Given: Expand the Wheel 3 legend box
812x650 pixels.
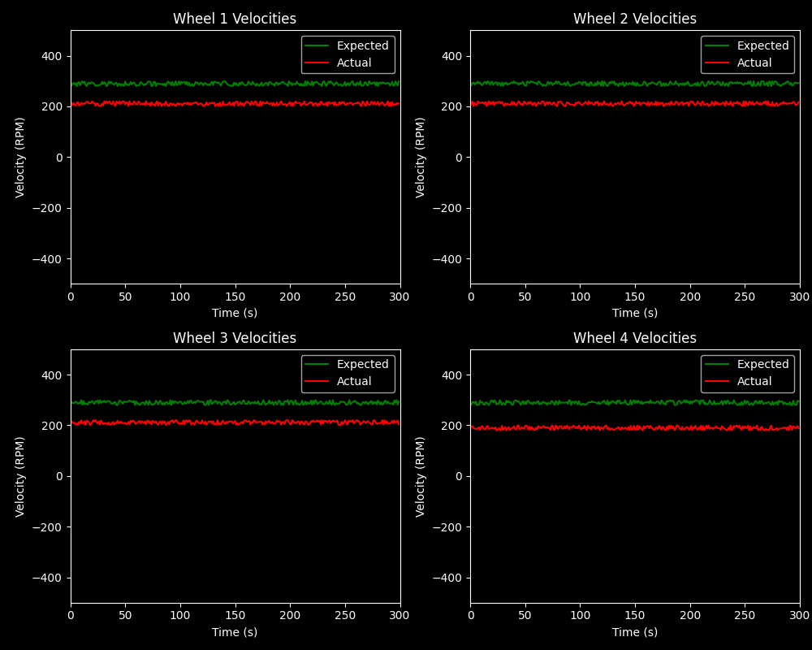Looking at the screenshot, I should (348, 373).
